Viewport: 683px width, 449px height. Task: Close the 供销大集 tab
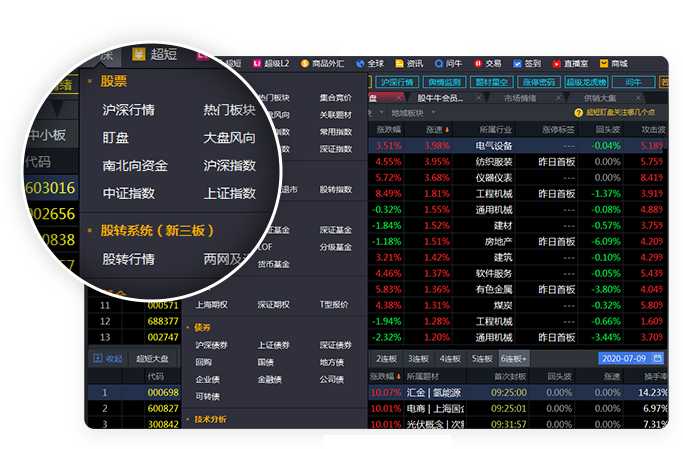point(638,98)
